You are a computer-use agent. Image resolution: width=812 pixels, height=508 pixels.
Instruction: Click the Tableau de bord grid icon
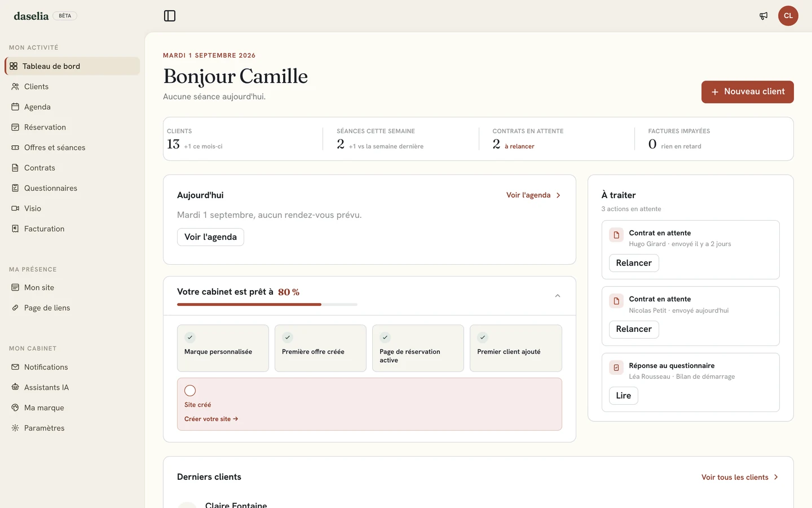(14, 66)
